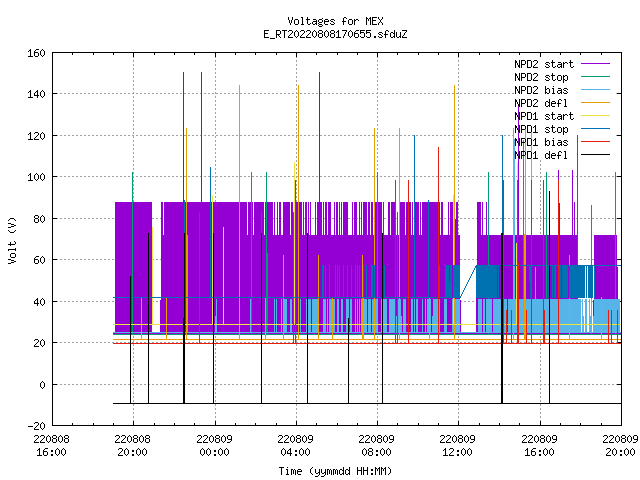Click the NPD2 start purple legend line
This screenshot has width=640, height=480.
[595, 64]
